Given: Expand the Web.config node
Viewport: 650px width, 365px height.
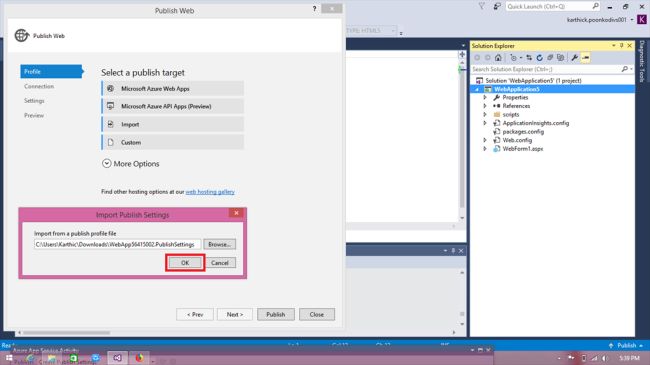Looking at the screenshot, I should point(485,140).
